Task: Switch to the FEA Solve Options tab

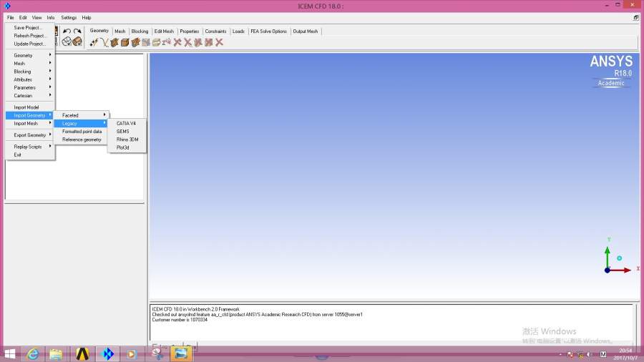Action: pos(268,31)
